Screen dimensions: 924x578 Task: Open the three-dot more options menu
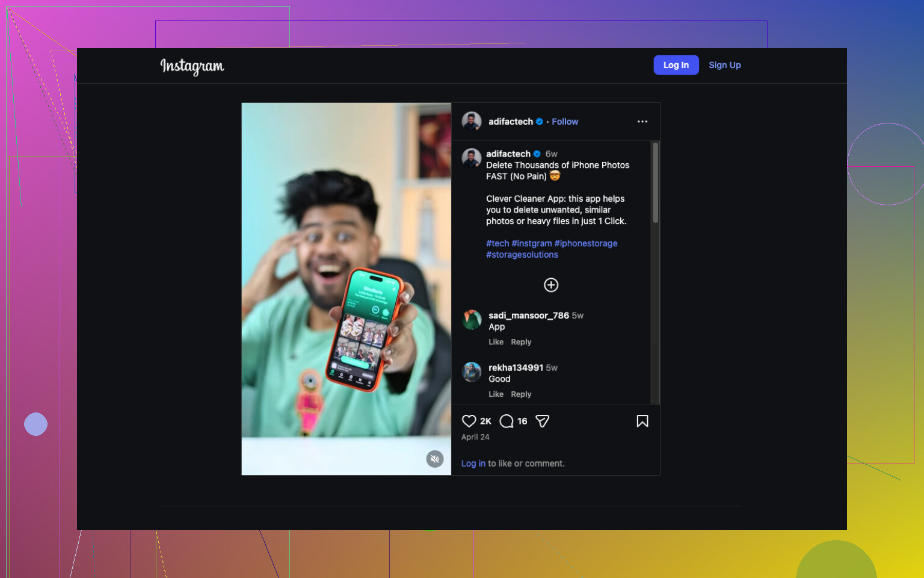click(642, 122)
